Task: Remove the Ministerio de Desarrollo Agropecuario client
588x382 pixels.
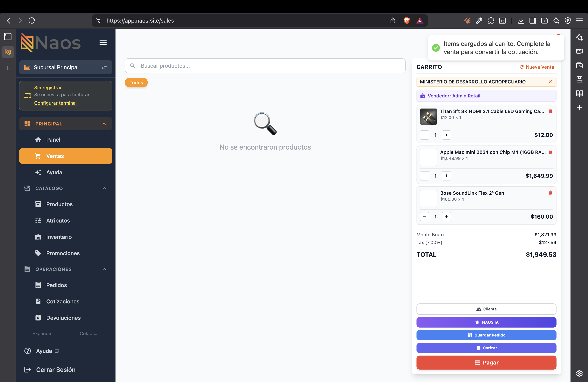Action: pyautogui.click(x=550, y=82)
